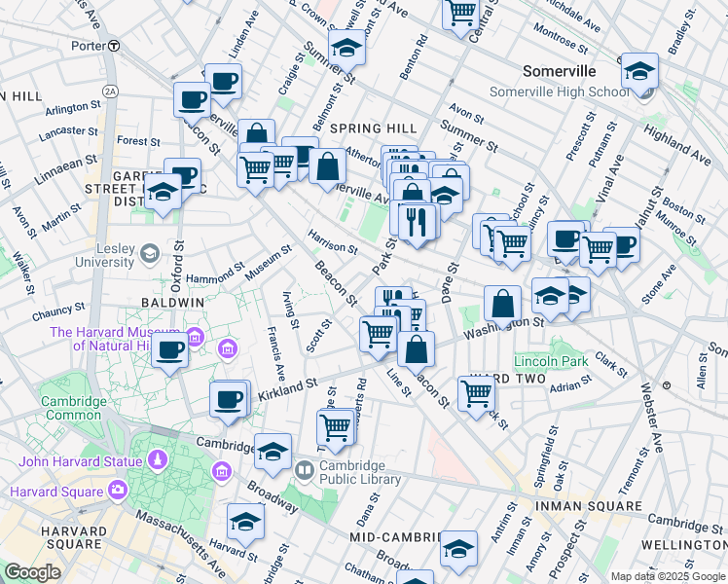728x584 pixels.
Task: Click the school marker near Crown St
Action: tap(346, 50)
